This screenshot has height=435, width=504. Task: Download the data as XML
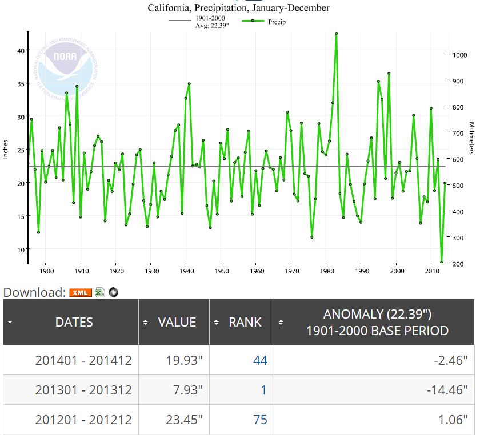(80, 293)
